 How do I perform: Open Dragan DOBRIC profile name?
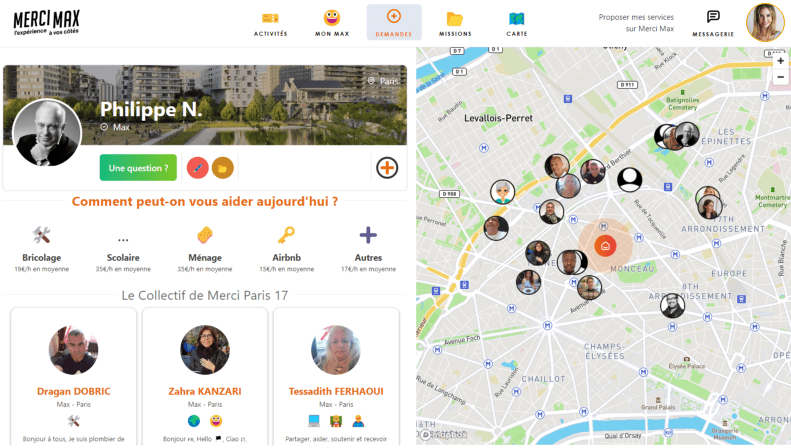(74, 391)
